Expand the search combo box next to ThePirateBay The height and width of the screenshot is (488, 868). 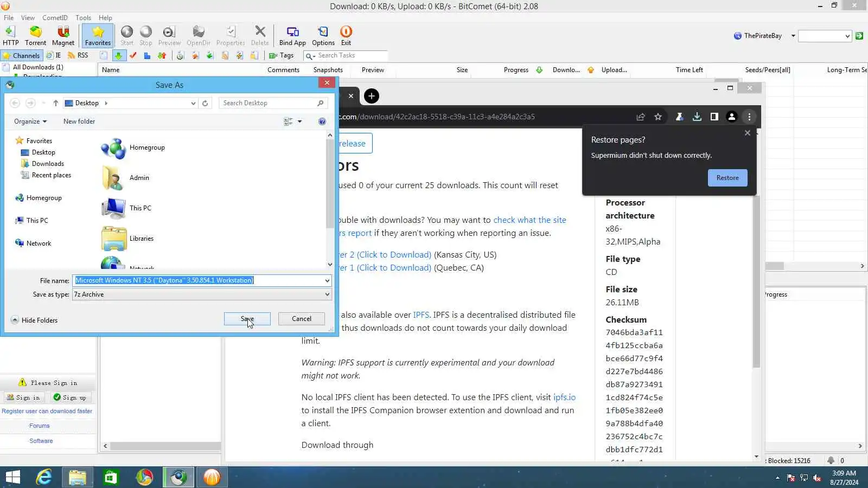click(x=847, y=36)
